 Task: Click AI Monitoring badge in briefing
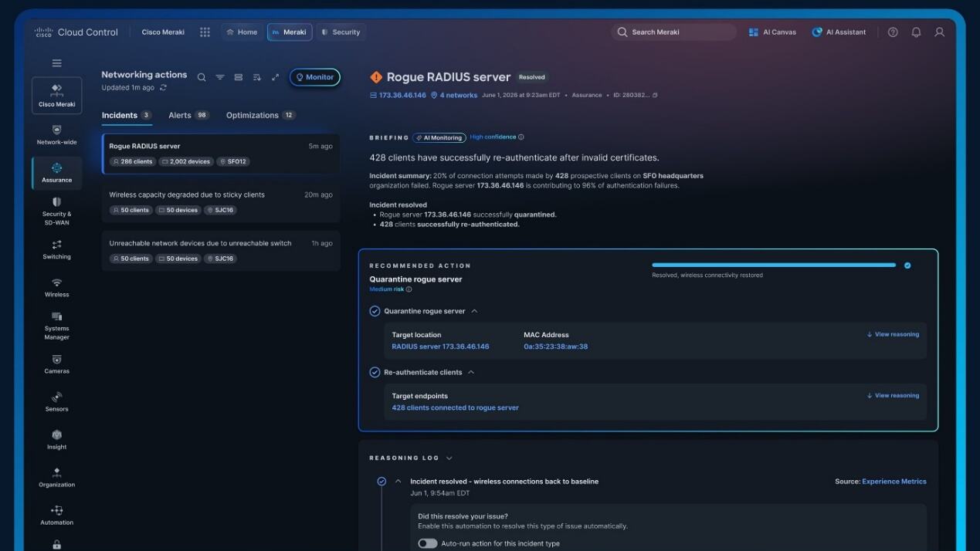click(439, 137)
